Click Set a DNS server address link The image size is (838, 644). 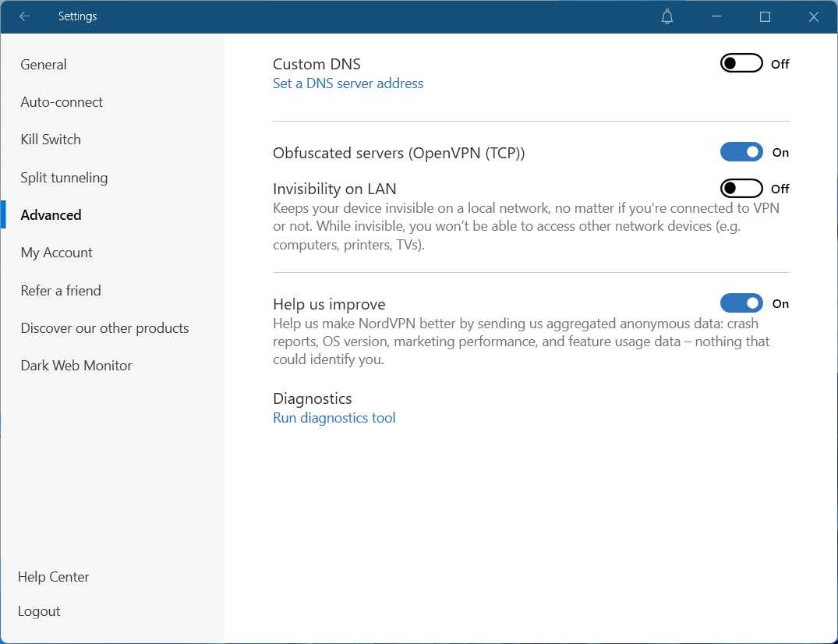tap(348, 83)
